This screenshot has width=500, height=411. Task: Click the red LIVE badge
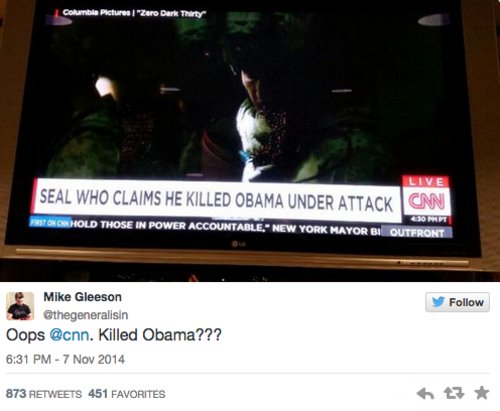[426, 182]
